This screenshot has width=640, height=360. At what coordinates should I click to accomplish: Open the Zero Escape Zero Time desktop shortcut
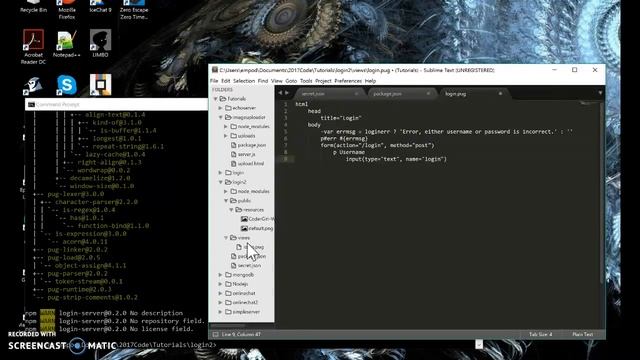[134, 9]
